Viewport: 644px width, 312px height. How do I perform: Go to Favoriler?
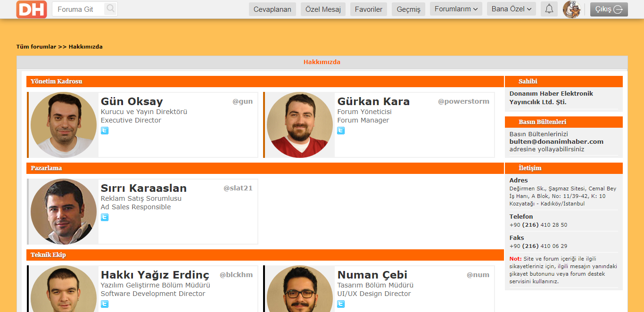pyautogui.click(x=369, y=9)
